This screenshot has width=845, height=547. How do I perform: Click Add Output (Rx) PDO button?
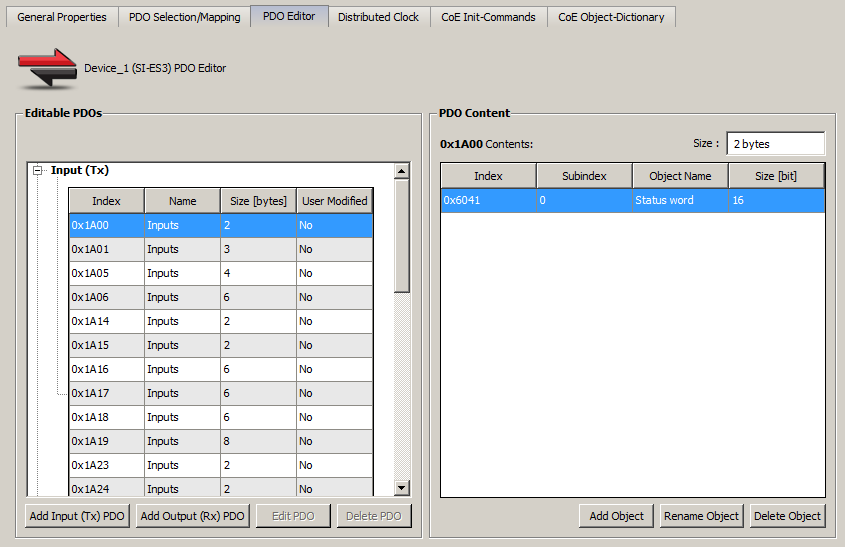tap(192, 516)
